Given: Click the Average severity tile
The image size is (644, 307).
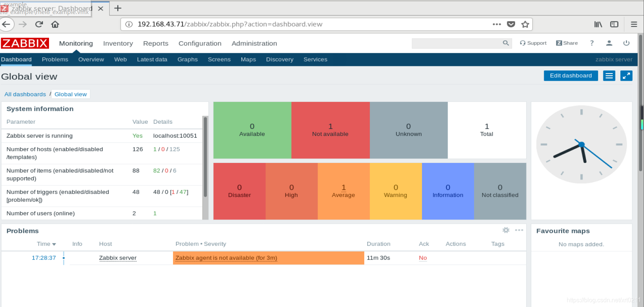Looking at the screenshot, I should pos(343,191).
